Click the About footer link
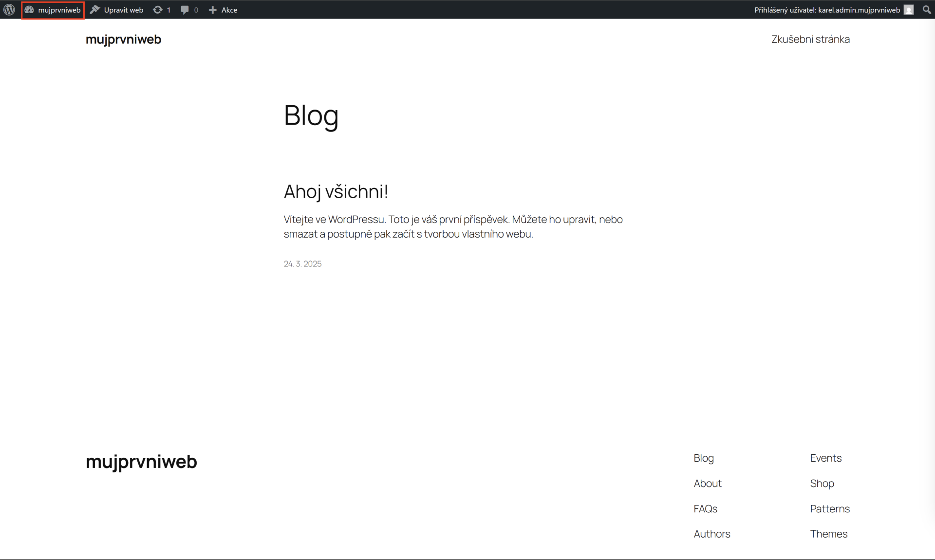This screenshot has width=935, height=560. coord(707,483)
